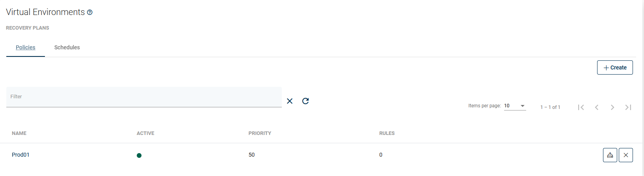Click the Create button

615,67
